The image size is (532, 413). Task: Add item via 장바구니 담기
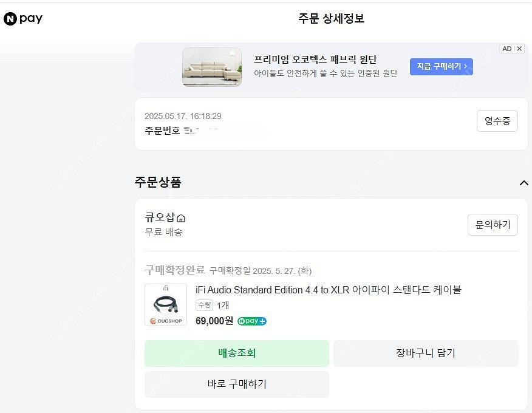tap(425, 353)
